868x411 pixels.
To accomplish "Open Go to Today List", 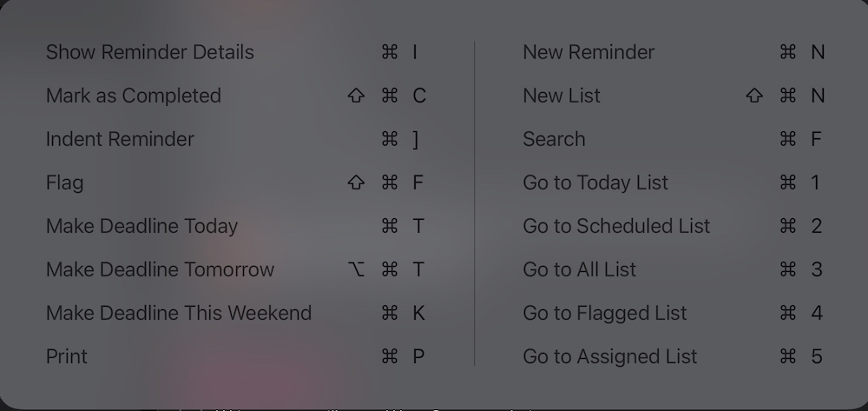I will coord(674,182).
